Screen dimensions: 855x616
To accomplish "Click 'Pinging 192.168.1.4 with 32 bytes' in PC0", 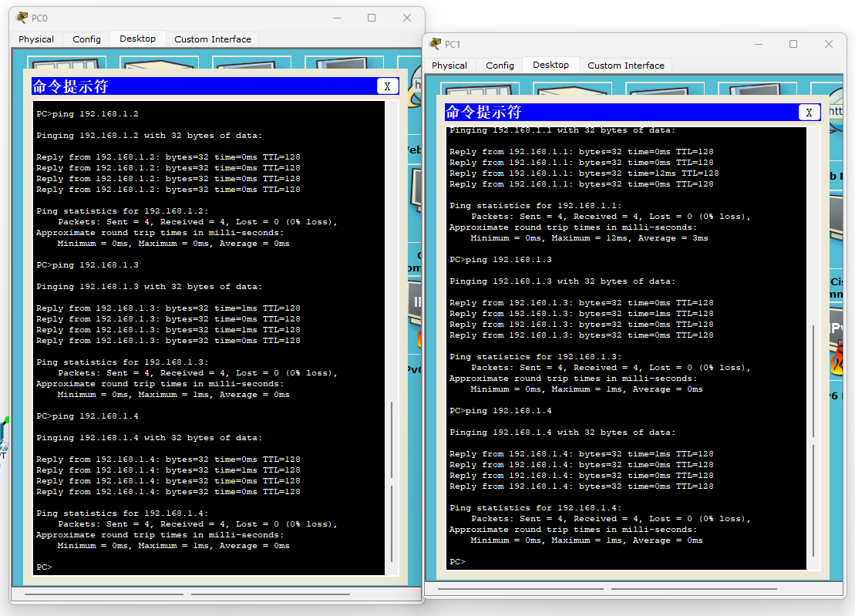I will 149,438.
